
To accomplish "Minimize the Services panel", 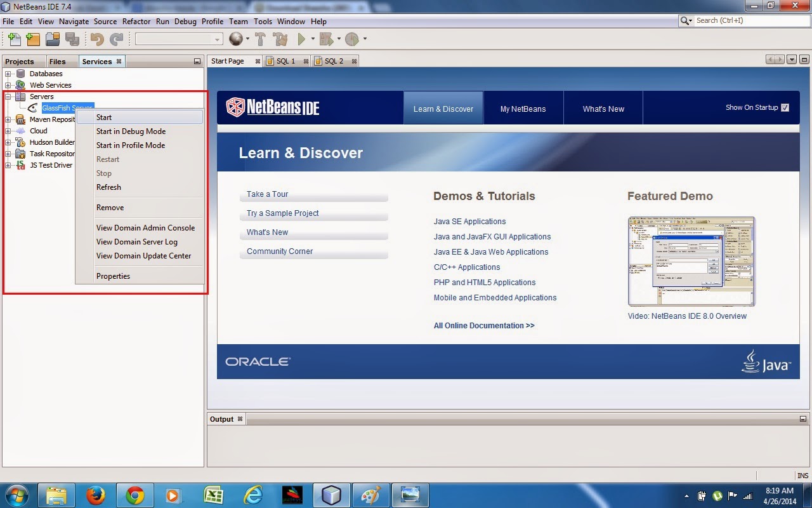I will click(x=197, y=62).
